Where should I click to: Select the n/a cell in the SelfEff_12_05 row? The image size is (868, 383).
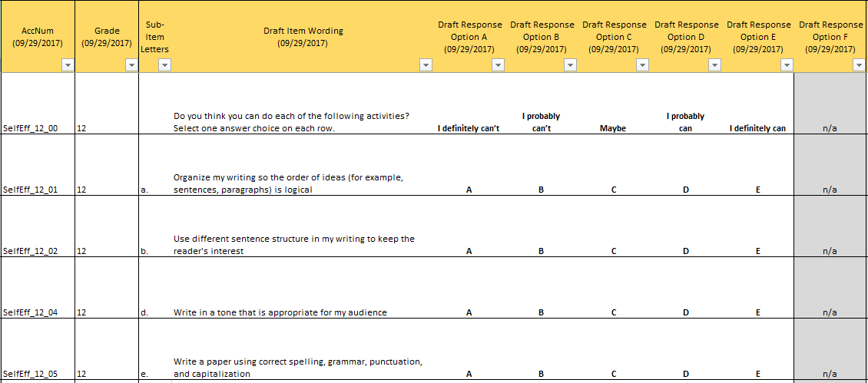830,374
